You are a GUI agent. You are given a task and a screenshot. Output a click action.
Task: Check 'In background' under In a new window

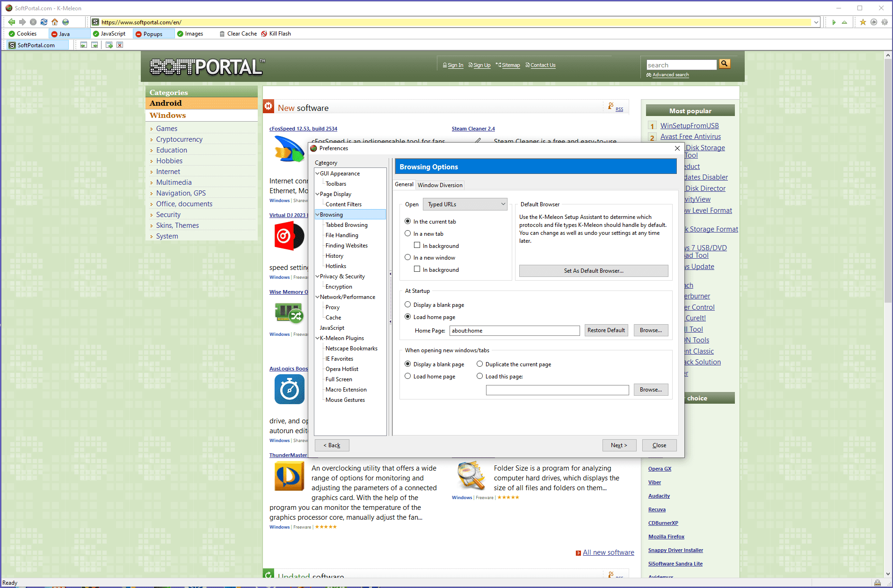click(x=417, y=269)
